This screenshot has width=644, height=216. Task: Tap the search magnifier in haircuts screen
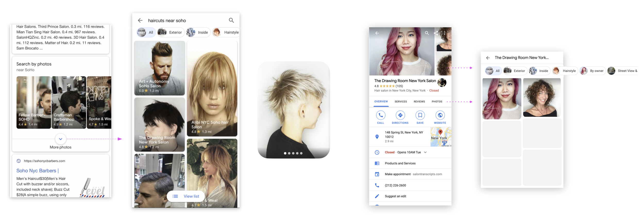tap(231, 20)
